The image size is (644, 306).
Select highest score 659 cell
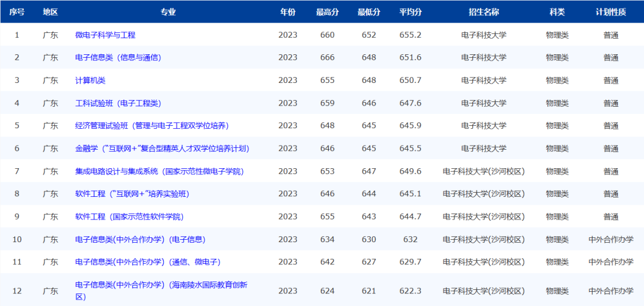pyautogui.click(x=327, y=103)
